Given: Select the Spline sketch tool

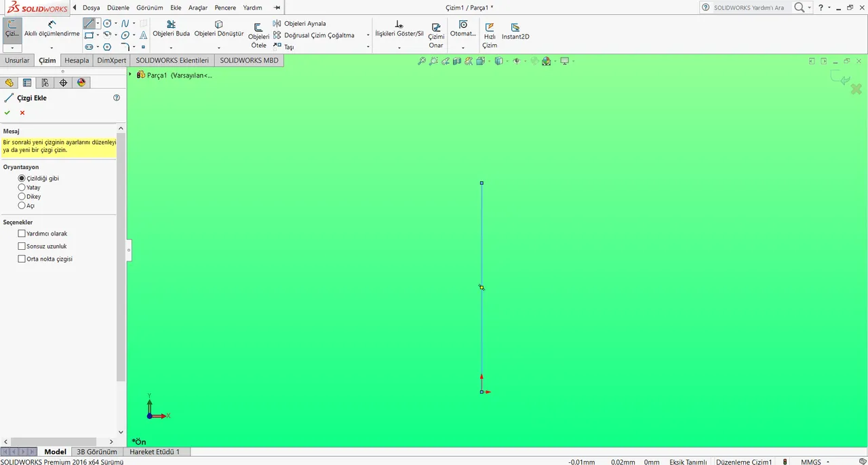Looking at the screenshot, I should 125,23.
